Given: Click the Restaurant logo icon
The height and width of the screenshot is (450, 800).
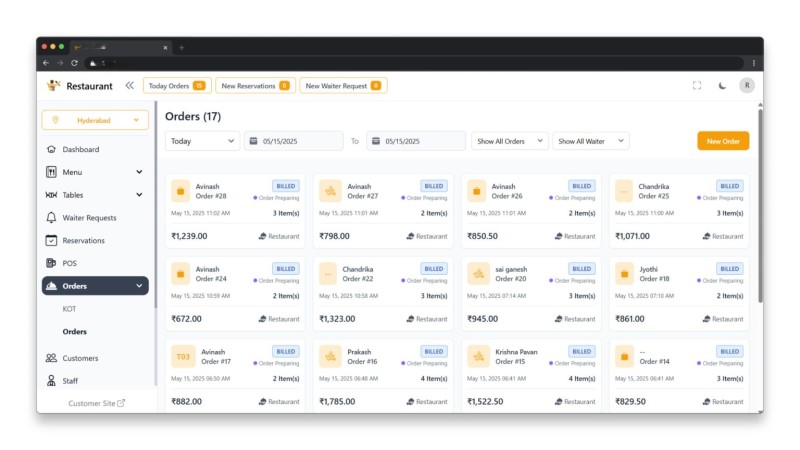Looking at the screenshot, I should tap(53, 85).
